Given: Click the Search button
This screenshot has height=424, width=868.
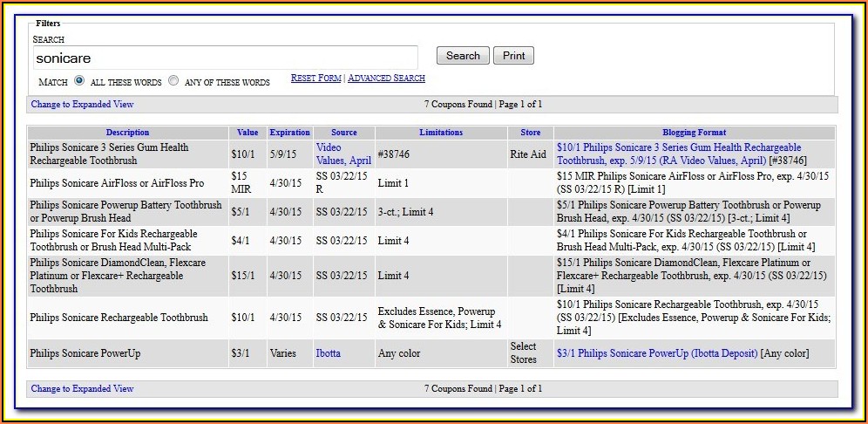Looking at the screenshot, I should [x=463, y=56].
